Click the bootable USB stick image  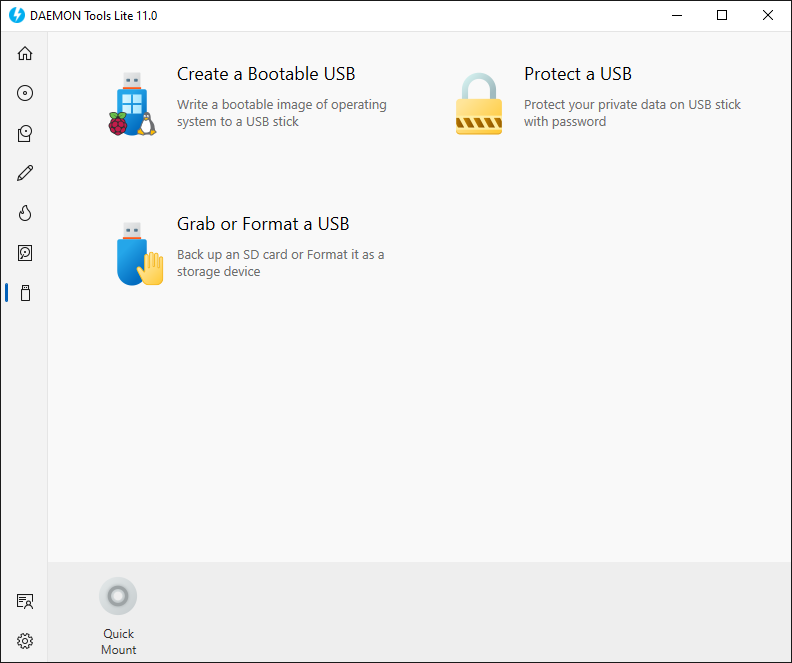132,104
